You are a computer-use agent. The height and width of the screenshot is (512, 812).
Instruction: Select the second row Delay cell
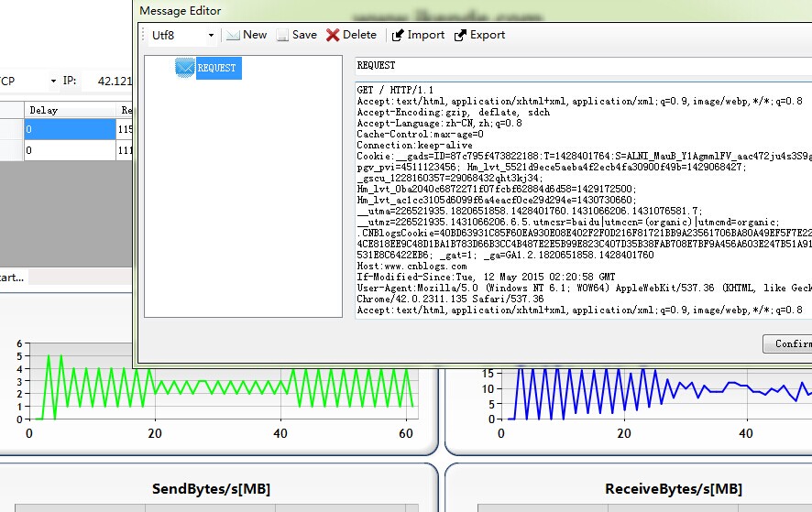coord(70,150)
